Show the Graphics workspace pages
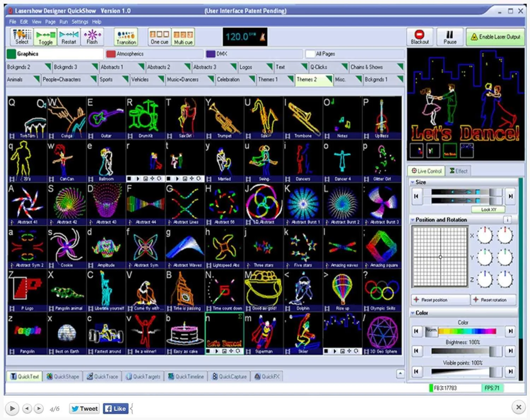530x420 pixels. click(x=55, y=54)
